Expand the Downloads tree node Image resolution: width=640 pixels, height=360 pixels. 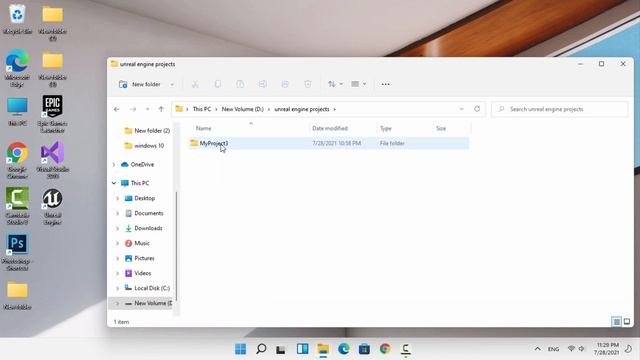click(118, 228)
